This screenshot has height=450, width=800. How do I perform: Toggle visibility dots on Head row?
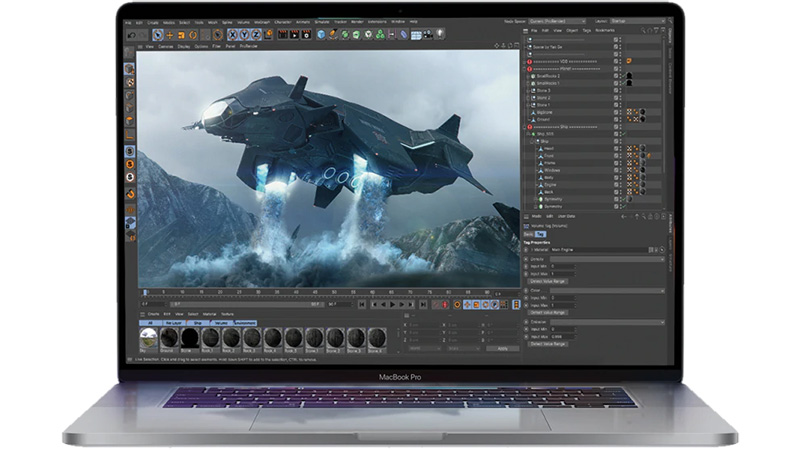click(x=620, y=148)
